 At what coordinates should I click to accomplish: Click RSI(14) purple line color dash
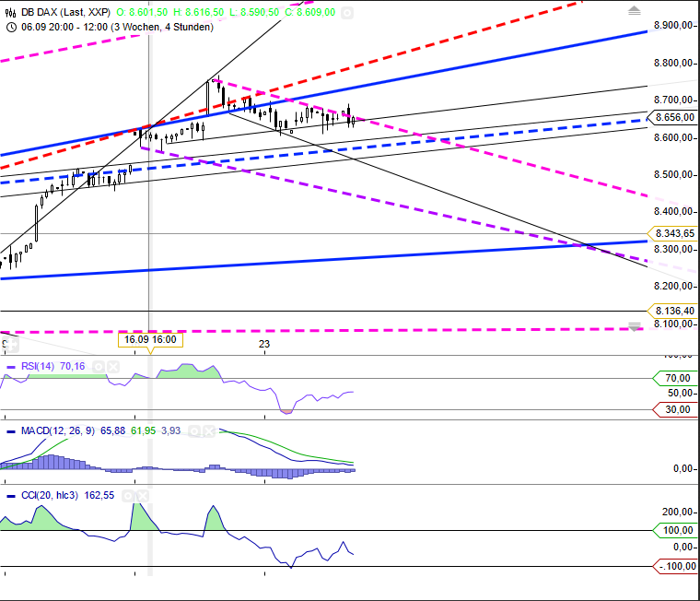point(11,367)
